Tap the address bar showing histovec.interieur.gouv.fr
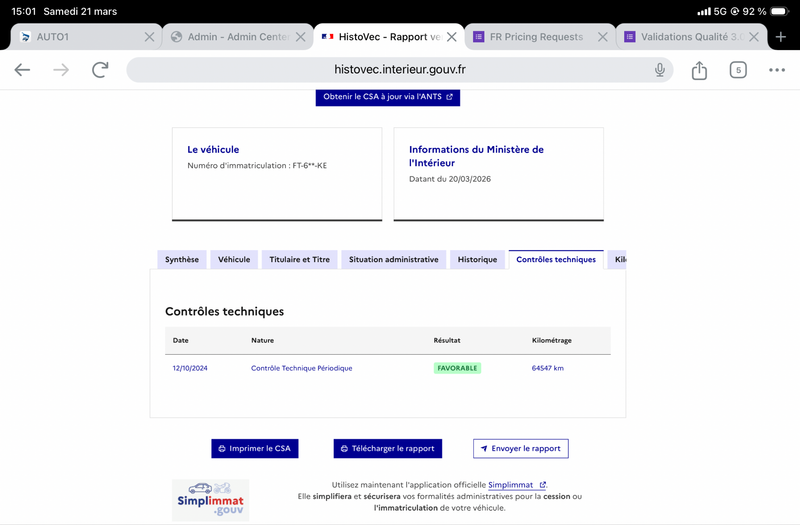Viewport: 800px width, 525px height. click(400, 70)
